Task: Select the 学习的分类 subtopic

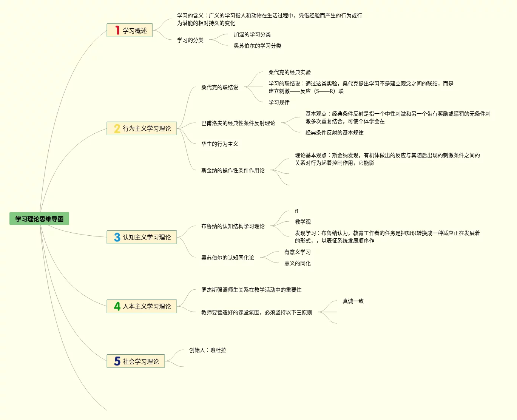Action: click(190, 40)
